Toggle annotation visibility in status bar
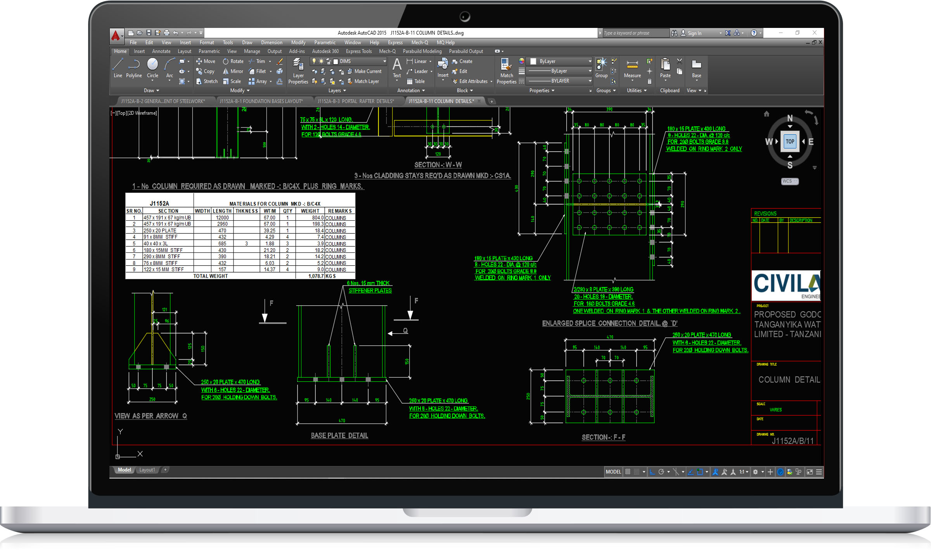 715,472
